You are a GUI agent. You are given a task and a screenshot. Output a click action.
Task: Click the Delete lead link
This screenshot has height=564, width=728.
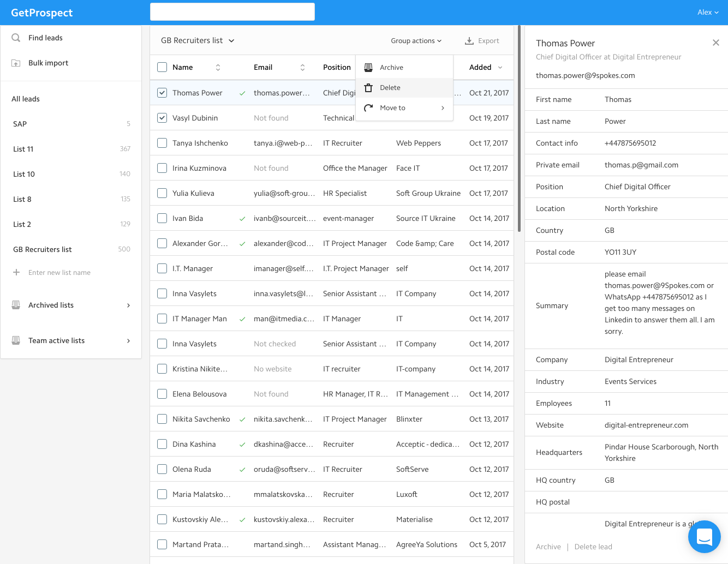click(593, 547)
